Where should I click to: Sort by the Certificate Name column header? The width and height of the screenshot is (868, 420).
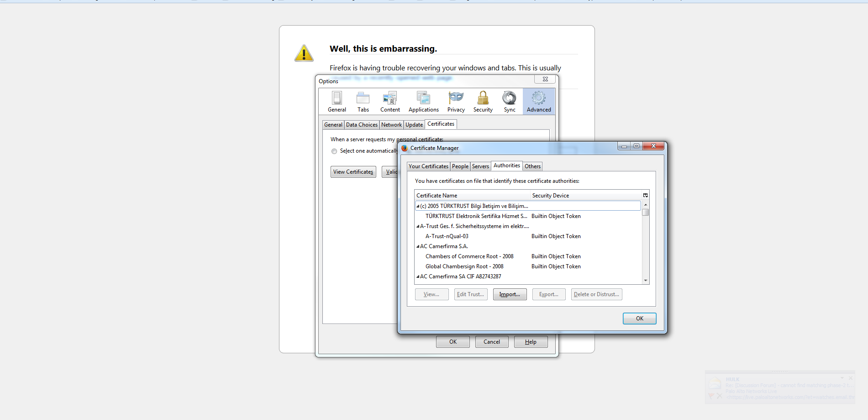[473, 195]
